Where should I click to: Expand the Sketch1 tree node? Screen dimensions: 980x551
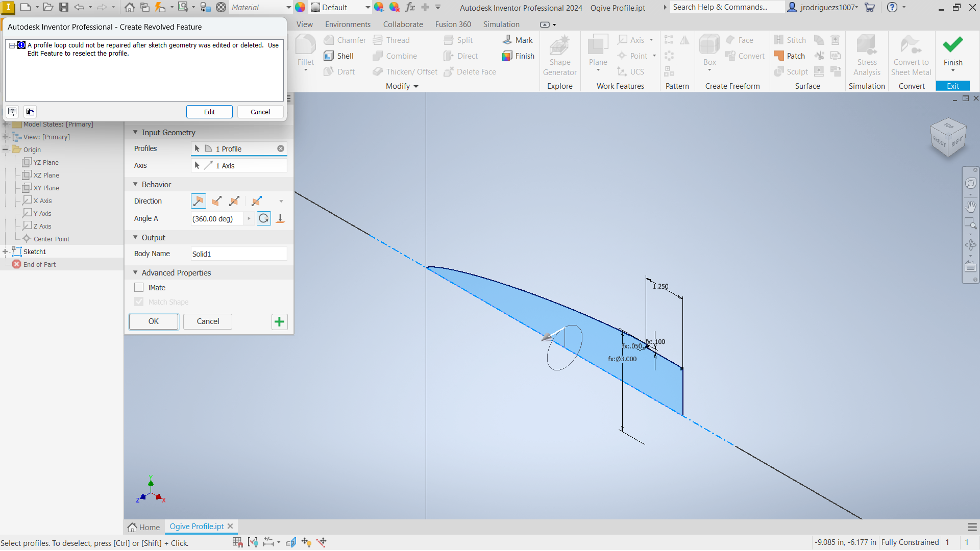click(x=5, y=252)
